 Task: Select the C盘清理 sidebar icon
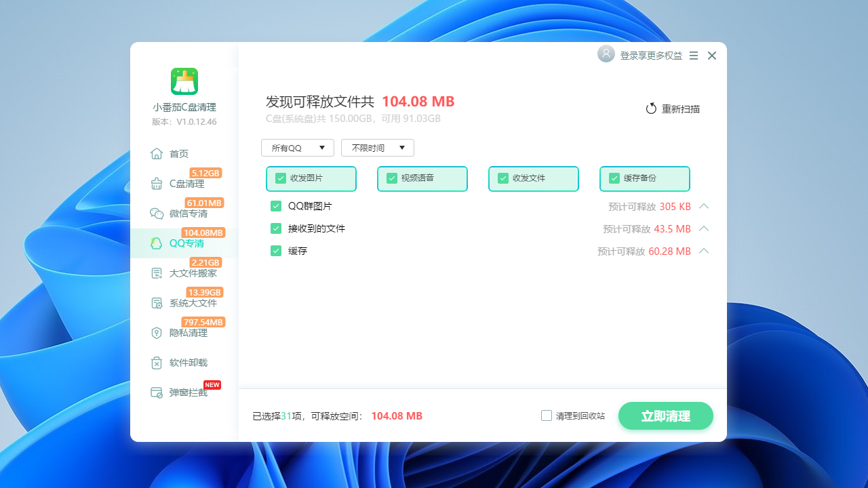[x=156, y=183]
